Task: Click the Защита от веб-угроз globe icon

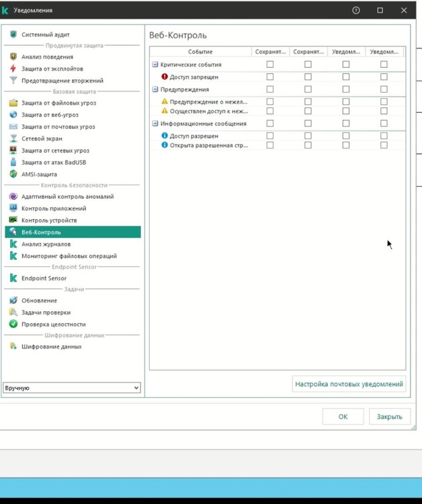Action: point(13,114)
